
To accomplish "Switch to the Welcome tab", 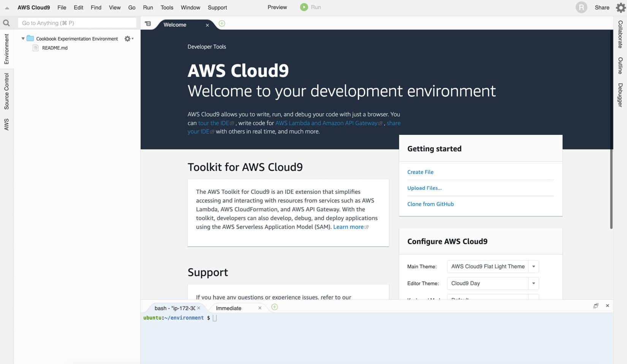I will click(x=175, y=25).
